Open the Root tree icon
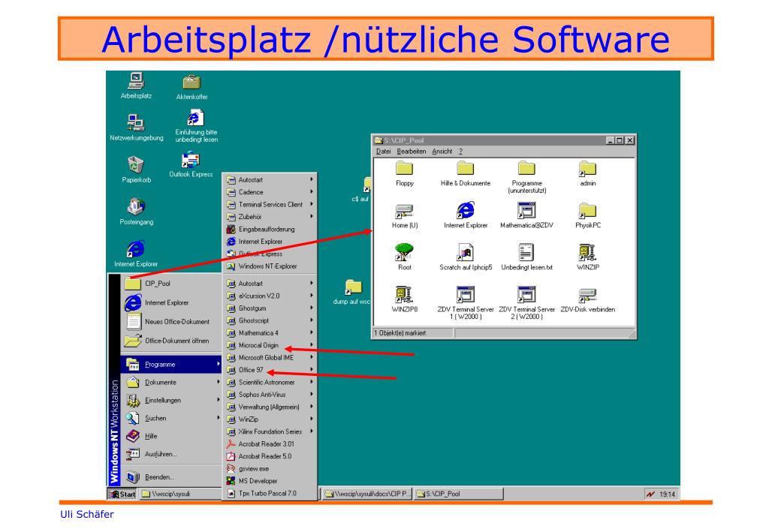The image size is (769, 532). [405, 257]
